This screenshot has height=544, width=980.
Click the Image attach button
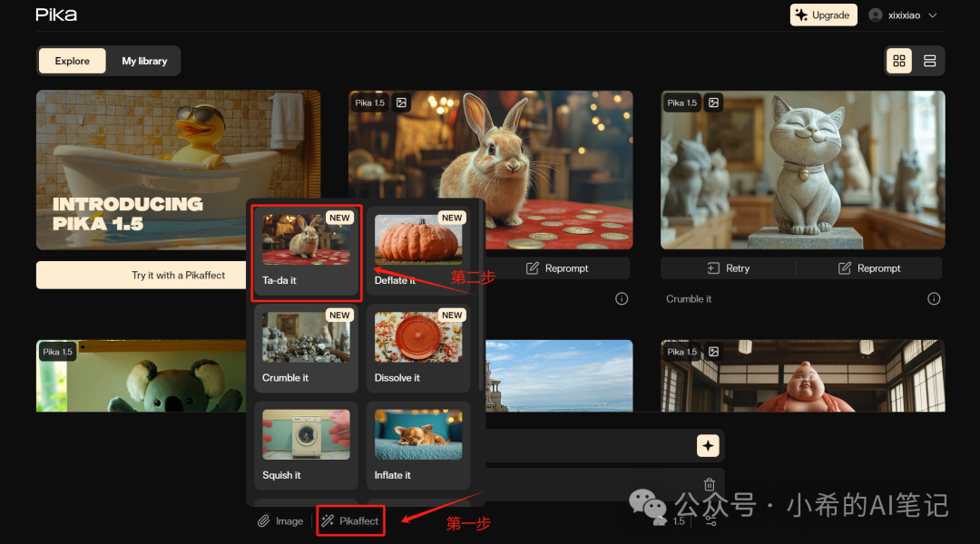(280, 521)
